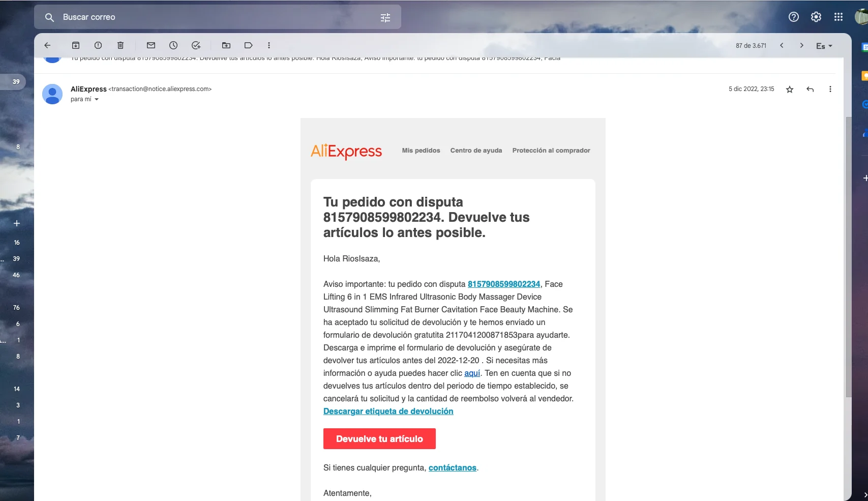Click the red 'Devuelve tu artículo' button
This screenshot has height=501, width=868.
point(379,439)
